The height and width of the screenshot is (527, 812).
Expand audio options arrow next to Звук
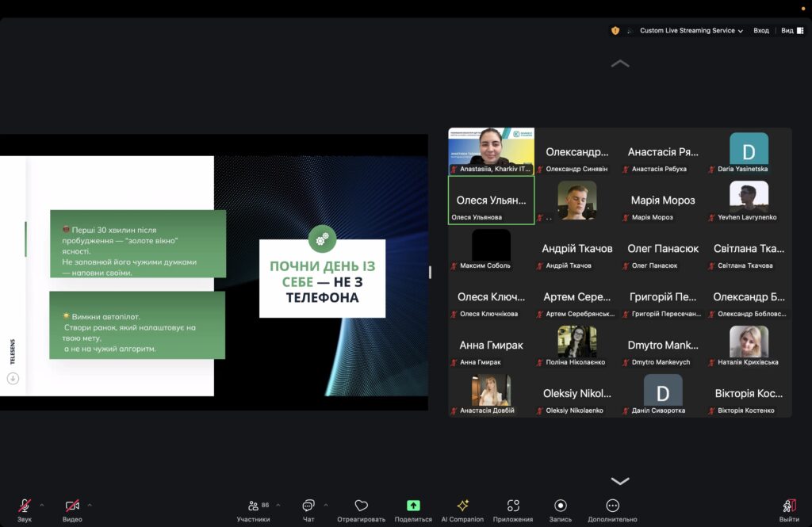(x=42, y=505)
